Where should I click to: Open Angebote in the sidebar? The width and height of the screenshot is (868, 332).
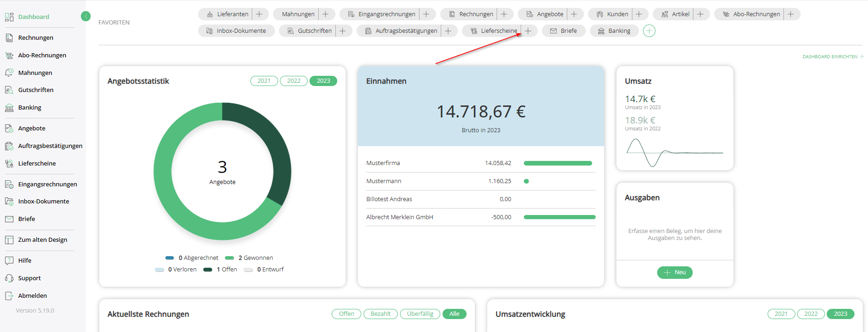click(31, 129)
